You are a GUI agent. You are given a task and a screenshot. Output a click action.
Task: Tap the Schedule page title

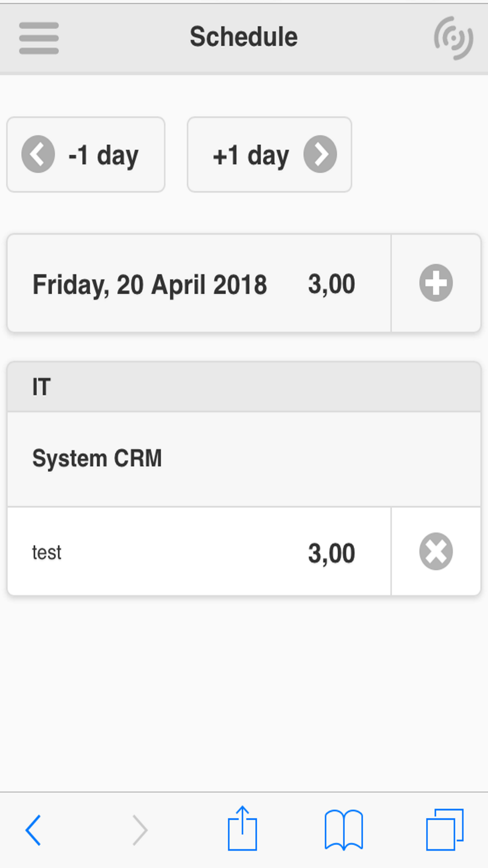pos(244,37)
